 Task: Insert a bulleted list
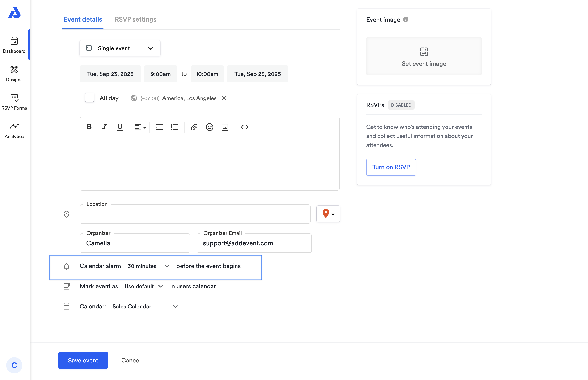[159, 127]
